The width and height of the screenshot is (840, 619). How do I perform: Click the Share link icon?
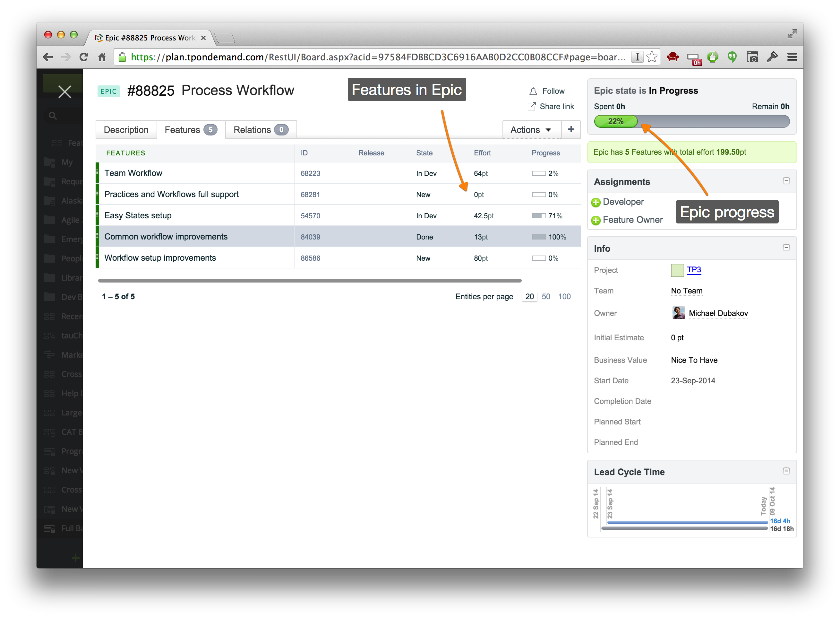pos(531,106)
